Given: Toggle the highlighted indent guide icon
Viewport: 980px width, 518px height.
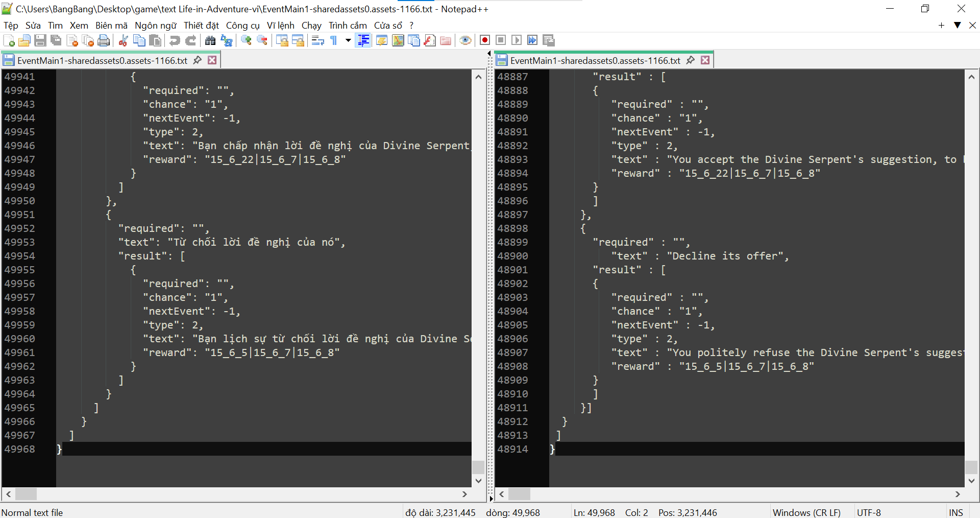Looking at the screenshot, I should pos(363,40).
